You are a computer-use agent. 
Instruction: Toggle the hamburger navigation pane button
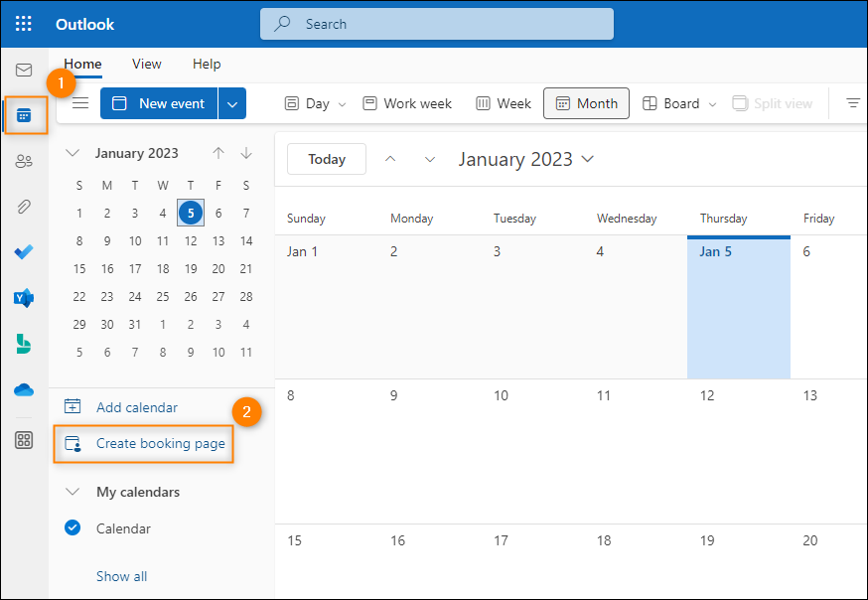coord(80,103)
